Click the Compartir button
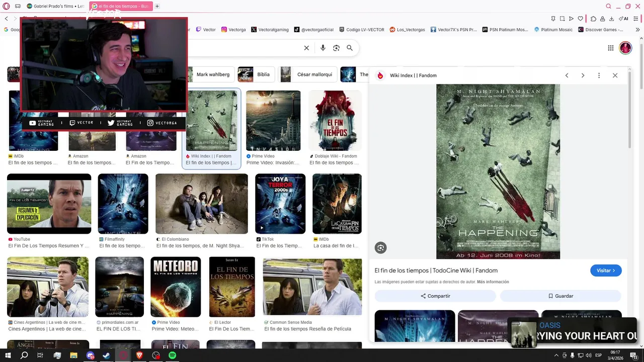This screenshot has height=362, width=644. [x=435, y=296]
